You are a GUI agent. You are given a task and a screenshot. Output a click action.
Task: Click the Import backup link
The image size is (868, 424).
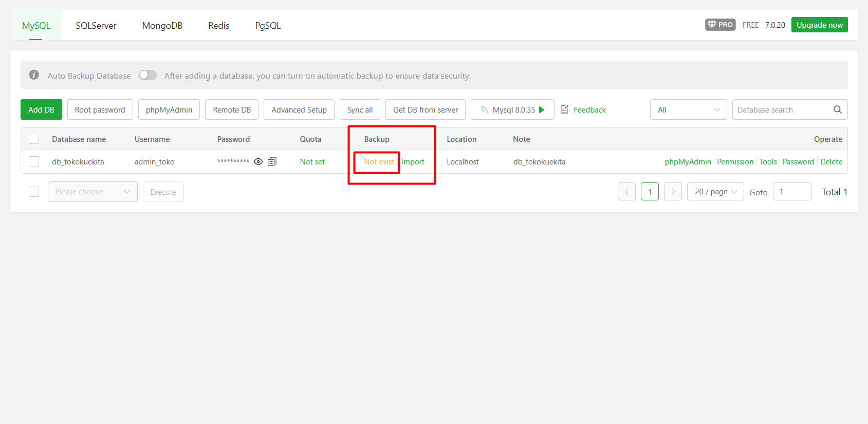click(413, 161)
